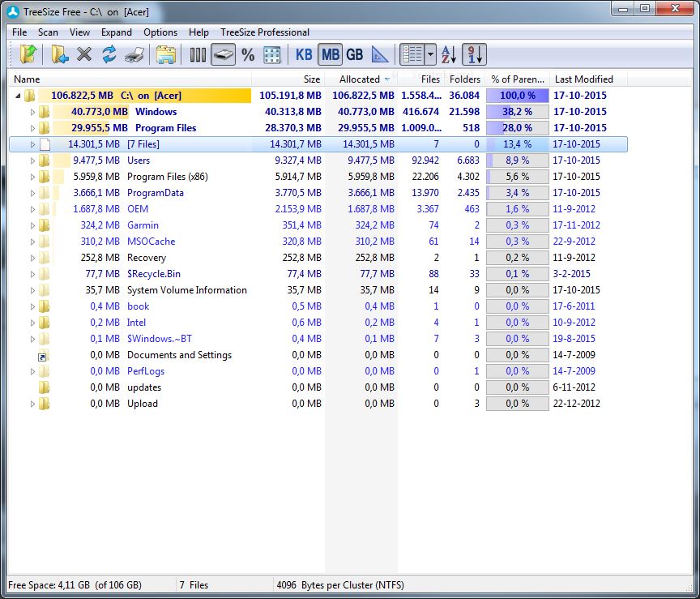Click Program Files percent-of-parent bar
The height and width of the screenshot is (599, 700).
517,128
